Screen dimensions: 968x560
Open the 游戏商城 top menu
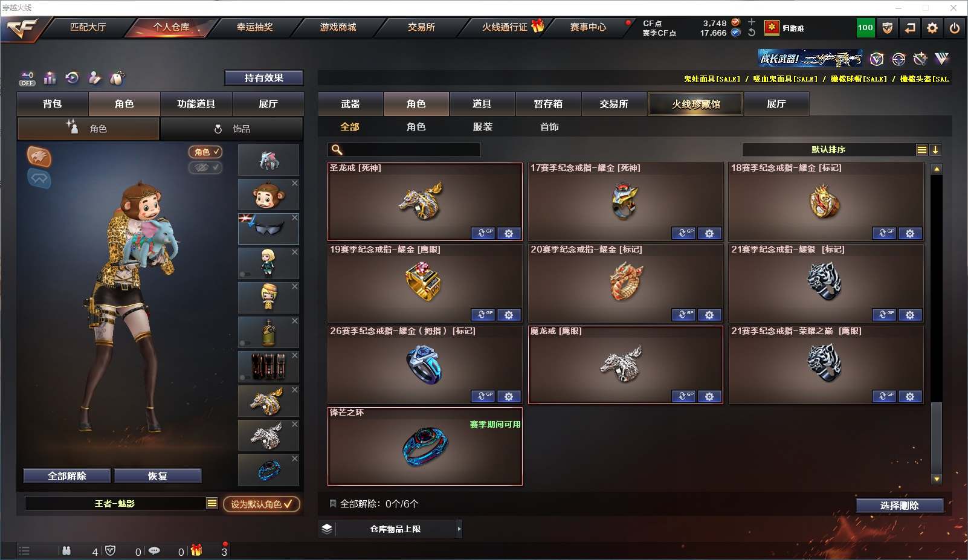coord(338,27)
